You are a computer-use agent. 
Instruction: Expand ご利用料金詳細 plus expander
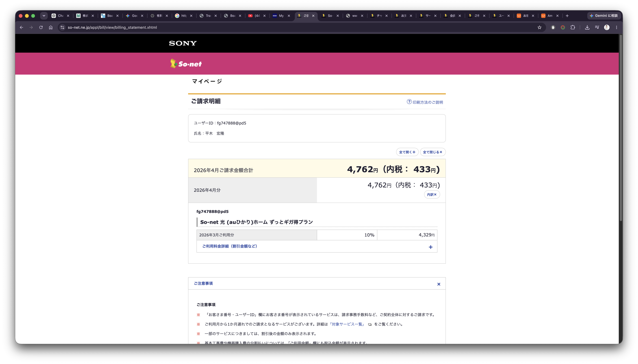coord(430,247)
